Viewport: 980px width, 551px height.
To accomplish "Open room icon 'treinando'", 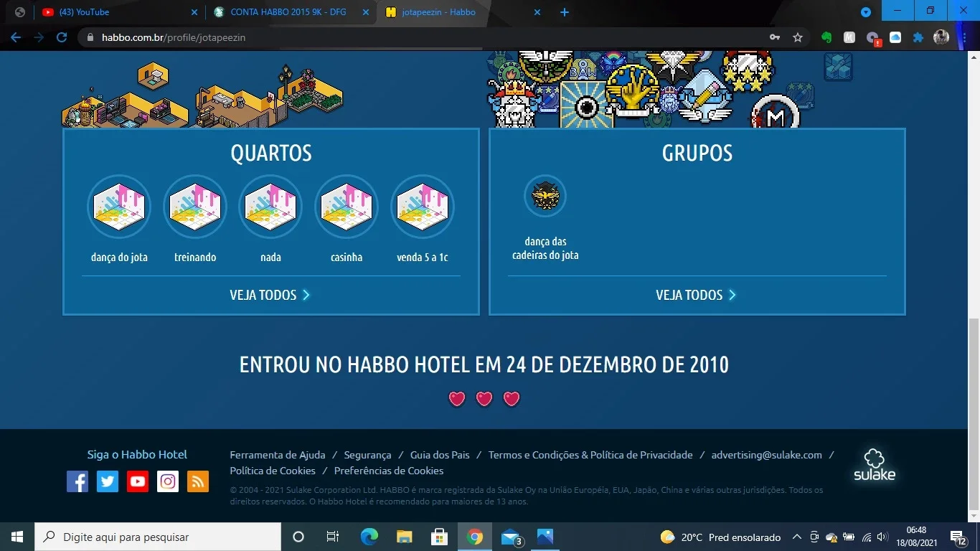I will [195, 207].
